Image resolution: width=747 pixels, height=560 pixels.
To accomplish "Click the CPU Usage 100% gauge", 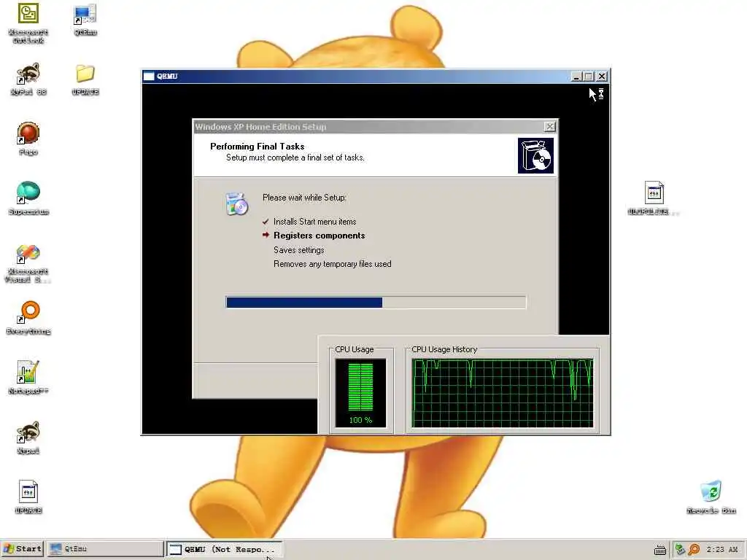I will point(360,393).
